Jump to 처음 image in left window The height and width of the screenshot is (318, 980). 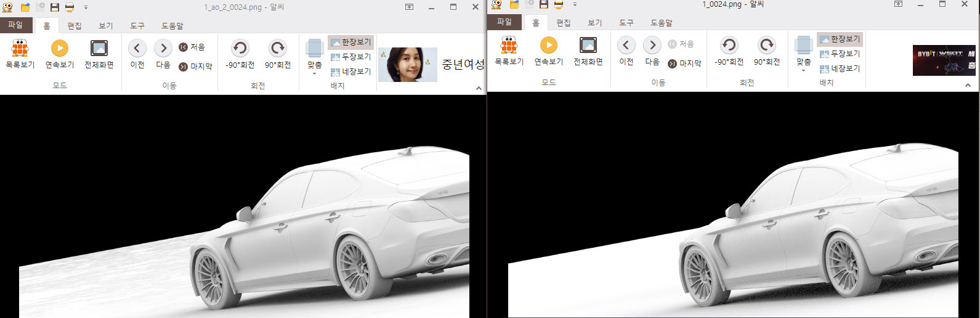[x=192, y=47]
